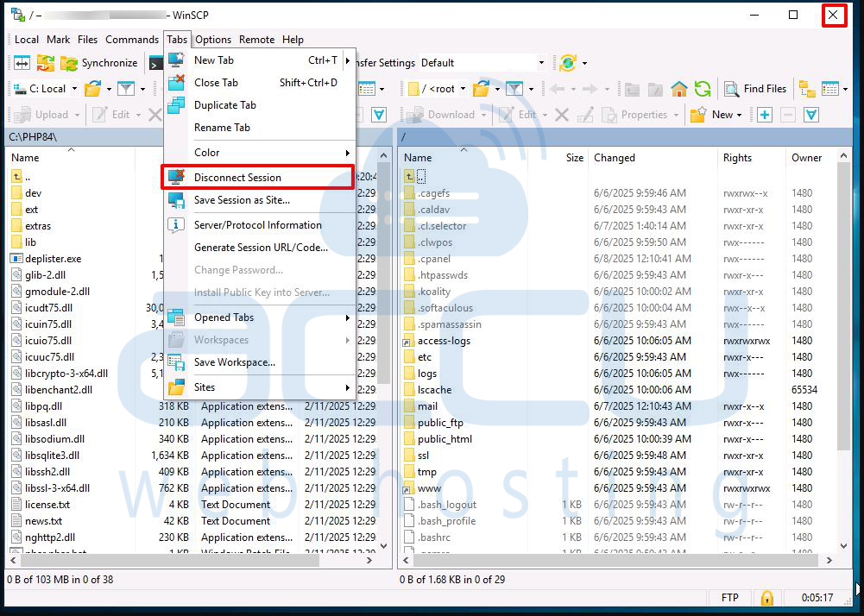
Task: Go to remote home directory icon
Action: [x=678, y=89]
